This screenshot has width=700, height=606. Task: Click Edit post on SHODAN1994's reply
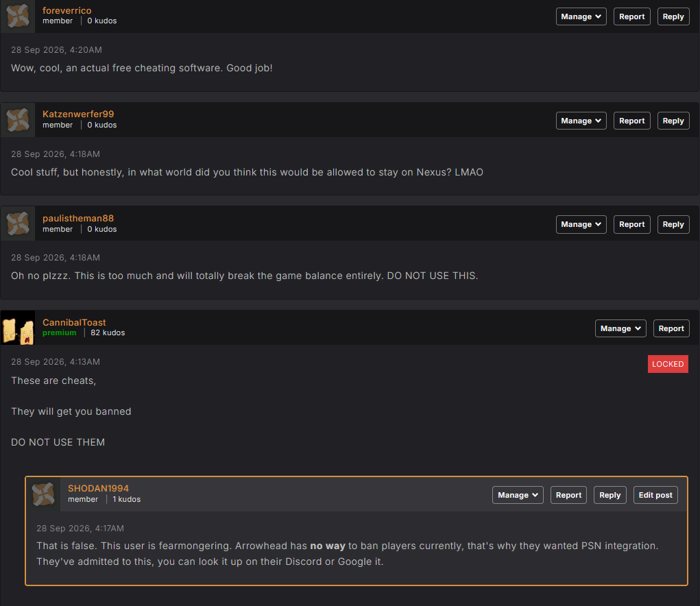tap(655, 495)
